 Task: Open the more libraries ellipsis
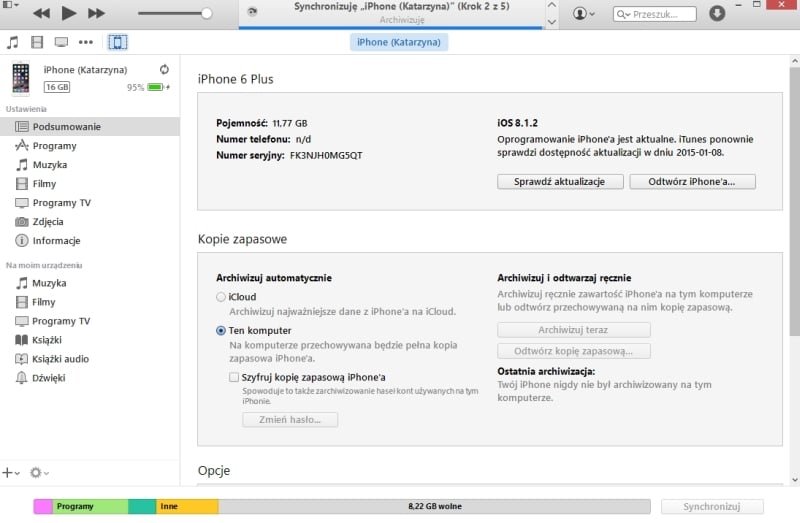[86, 42]
